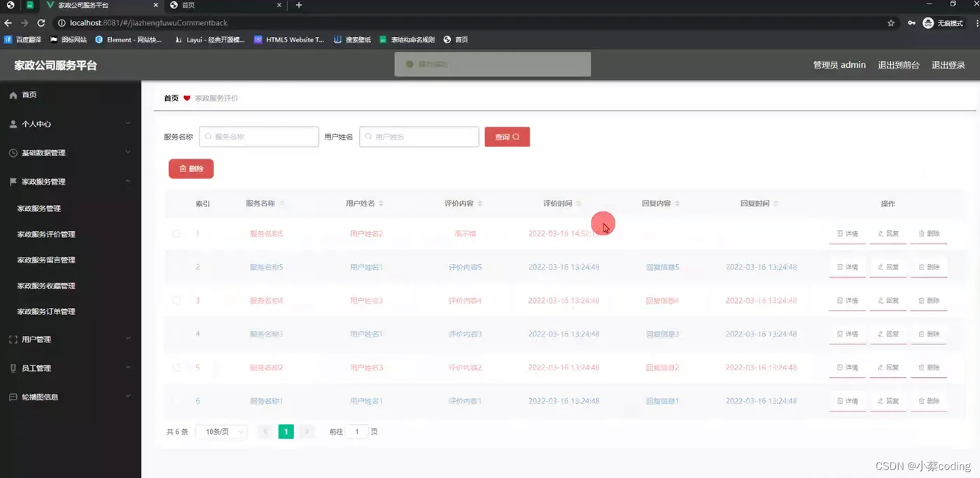Collapse the 家政服务管理 menu chevron
Screen dimensions: 980x478
pos(128,181)
